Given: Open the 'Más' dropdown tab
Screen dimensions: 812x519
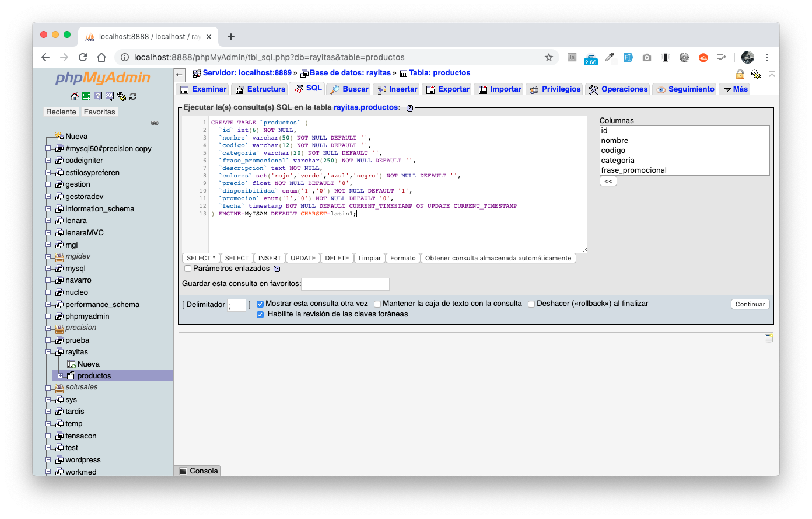Looking at the screenshot, I should pyautogui.click(x=735, y=89).
